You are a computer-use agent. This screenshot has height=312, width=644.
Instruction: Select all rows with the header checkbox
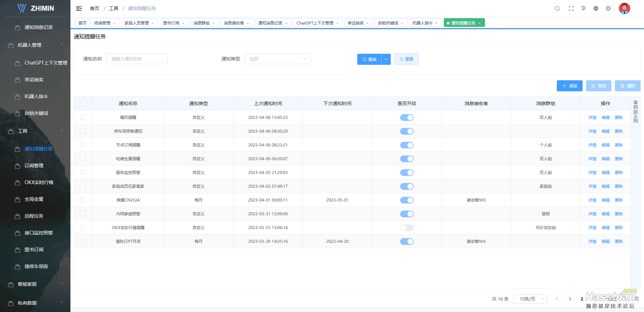click(83, 103)
